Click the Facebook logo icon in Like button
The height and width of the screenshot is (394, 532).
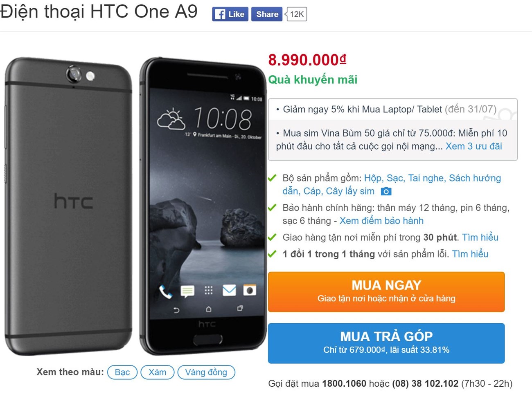pyautogui.click(x=220, y=14)
